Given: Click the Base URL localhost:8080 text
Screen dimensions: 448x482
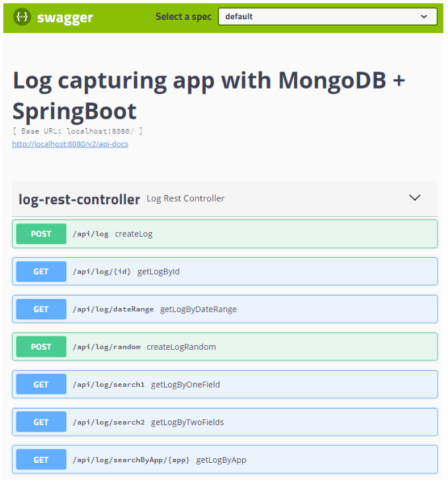Looking at the screenshot, I should coord(77,132).
